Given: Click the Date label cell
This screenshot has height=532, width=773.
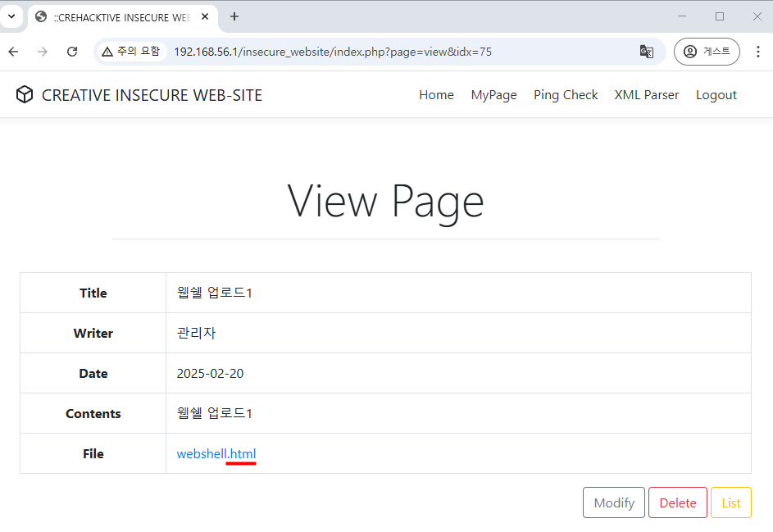Looking at the screenshot, I should click(93, 373).
